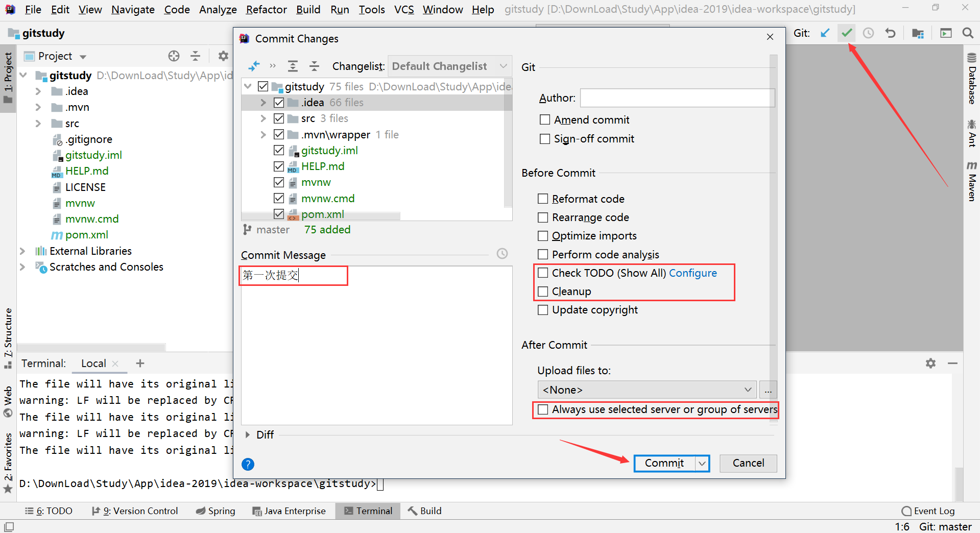Add new terminal session with plus icon

[140, 363]
